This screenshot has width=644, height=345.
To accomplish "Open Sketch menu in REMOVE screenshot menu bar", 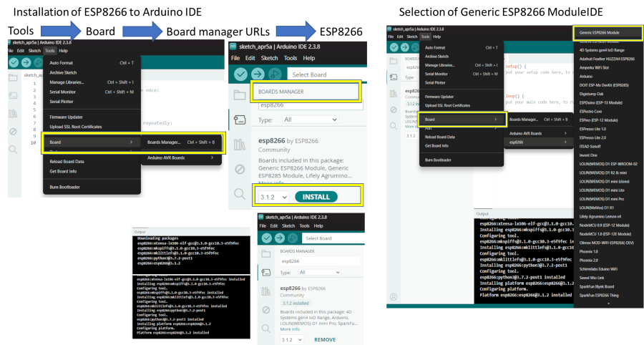I will pos(288,226).
